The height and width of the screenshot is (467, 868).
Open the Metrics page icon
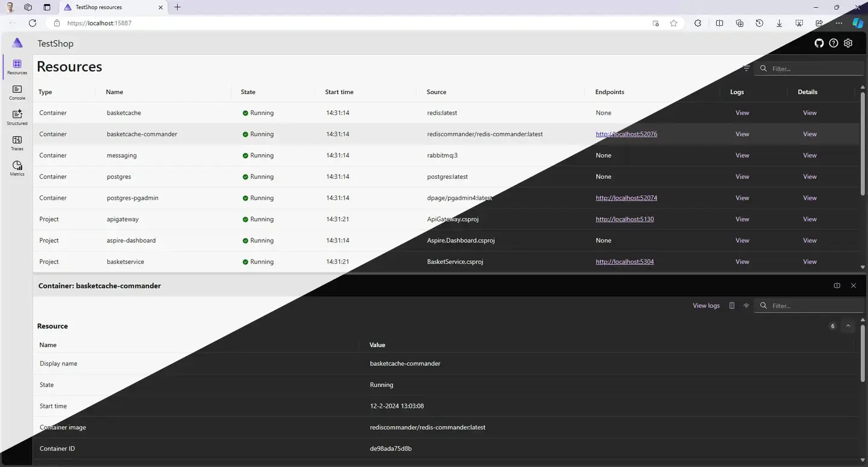(17, 168)
